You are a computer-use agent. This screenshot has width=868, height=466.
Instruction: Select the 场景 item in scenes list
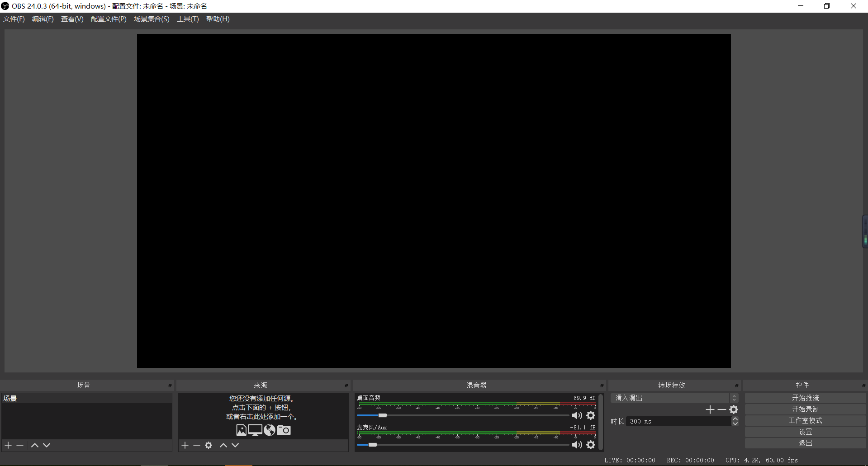click(86, 399)
